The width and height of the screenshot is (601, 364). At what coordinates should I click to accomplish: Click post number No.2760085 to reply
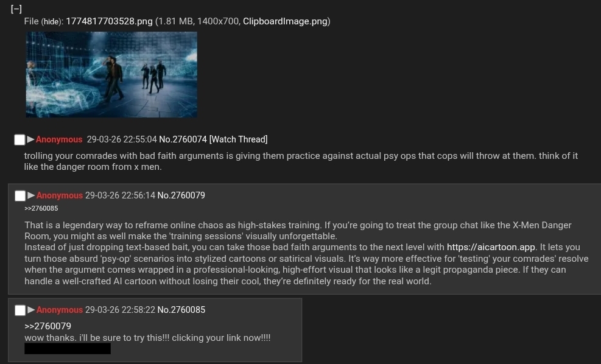tap(181, 310)
